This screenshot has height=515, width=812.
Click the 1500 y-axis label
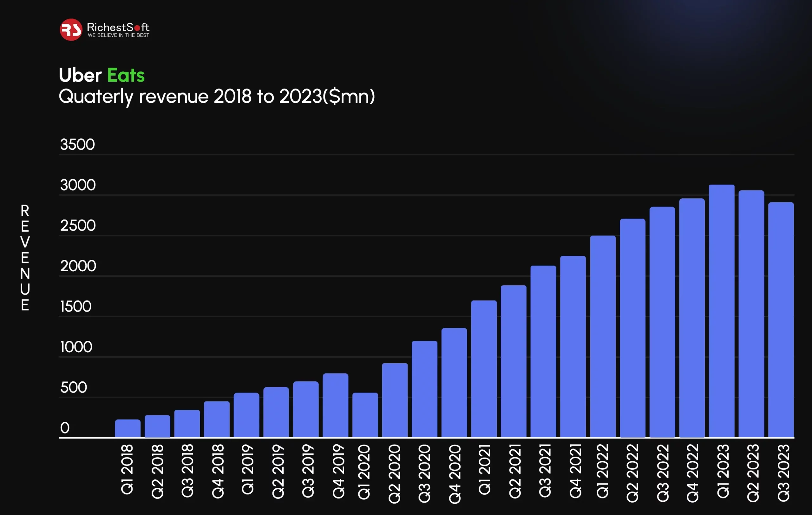[76, 306]
